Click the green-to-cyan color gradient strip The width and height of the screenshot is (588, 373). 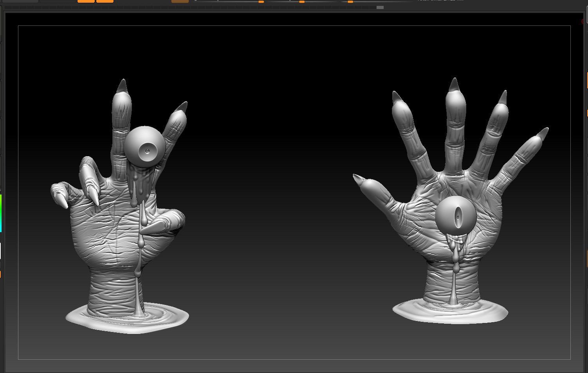(1, 213)
